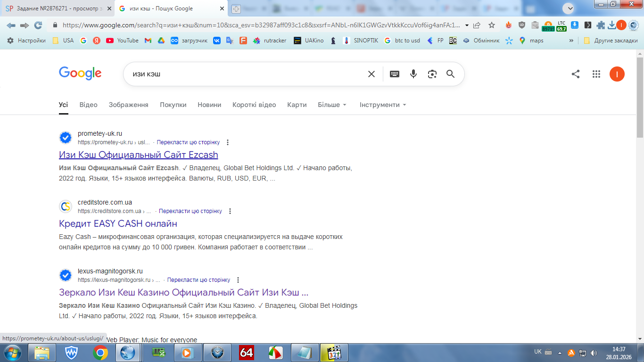This screenshot has width=644, height=362.
Task: Translate the lexus-magnitogorsk.ru result page
Action: (198, 280)
